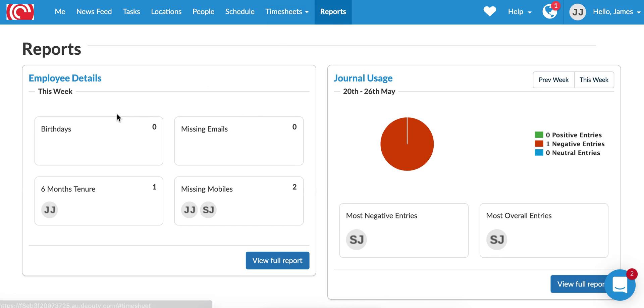Open the Journal Usage heading link
Screen dimensions: 644x308
(x=363, y=78)
